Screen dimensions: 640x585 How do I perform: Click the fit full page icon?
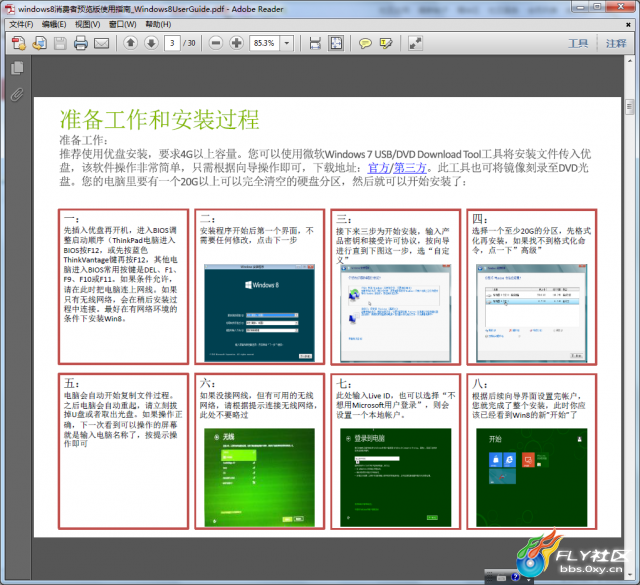point(336,43)
